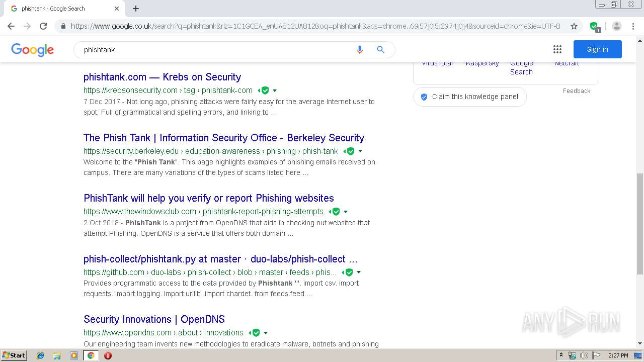Click green safety badge beside thewindowsclub result
The width and height of the screenshot is (644, 362).
pyautogui.click(x=336, y=212)
